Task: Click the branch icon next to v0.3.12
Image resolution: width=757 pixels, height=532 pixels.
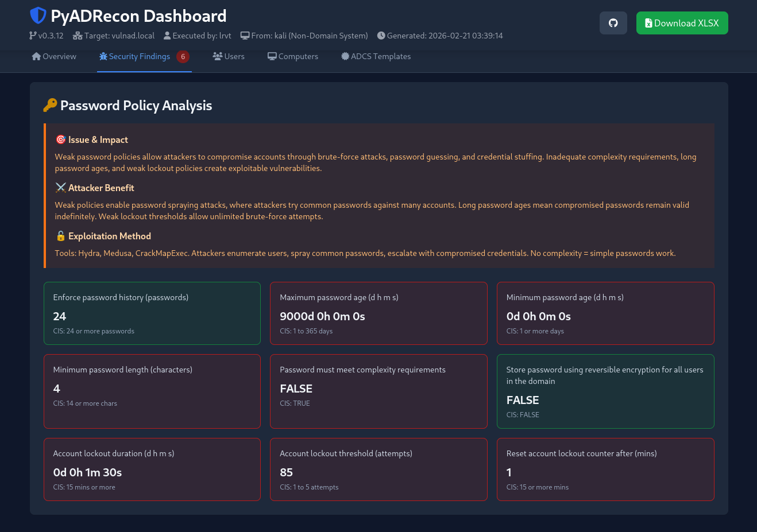Action: tap(33, 36)
